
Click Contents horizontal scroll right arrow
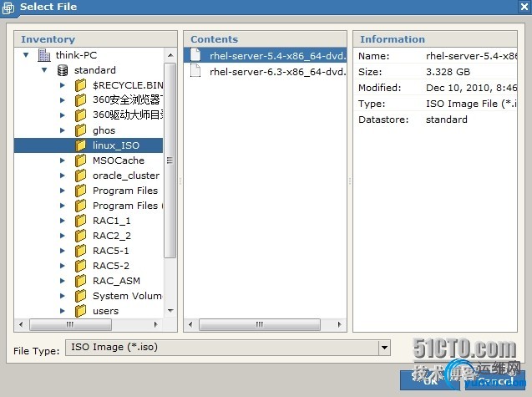point(340,324)
